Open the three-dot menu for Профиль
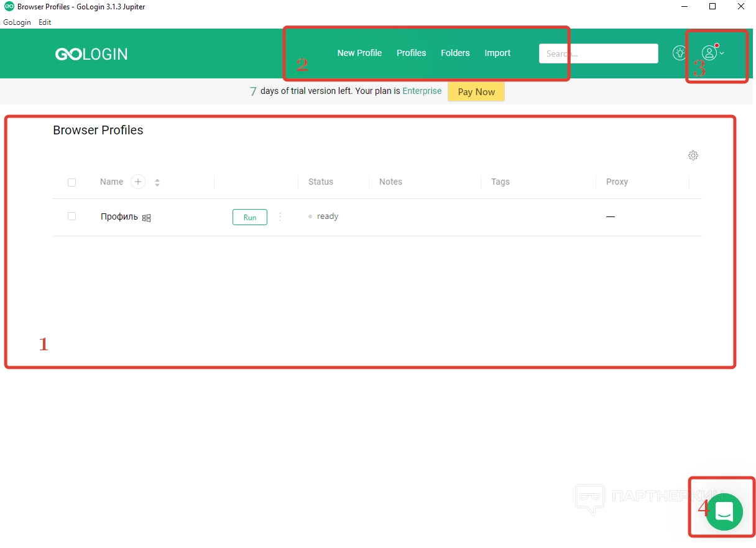Viewport: 756px width, 548px height. 280,216
